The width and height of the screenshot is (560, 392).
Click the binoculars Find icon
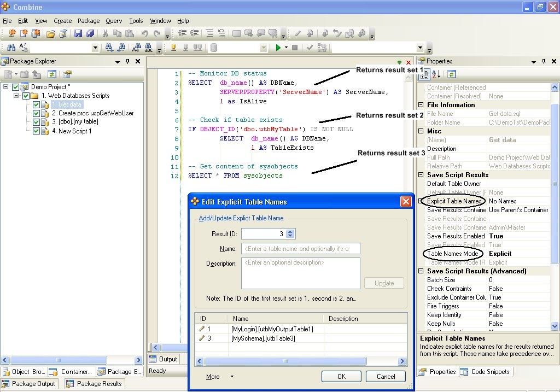pyautogui.click(x=10, y=48)
